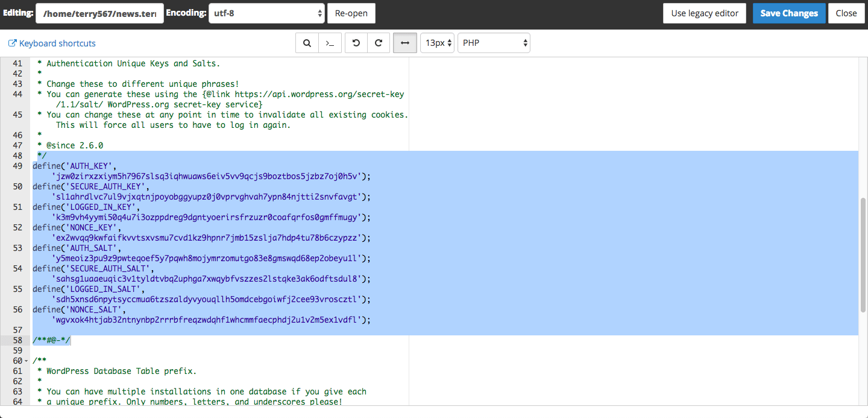
Task: Open the utf-8 encoding dropdown
Action: click(x=266, y=13)
